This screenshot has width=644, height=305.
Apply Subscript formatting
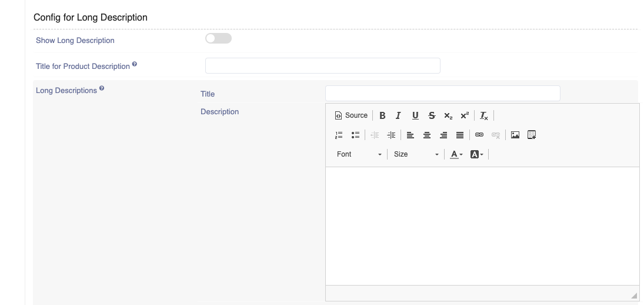tap(448, 115)
